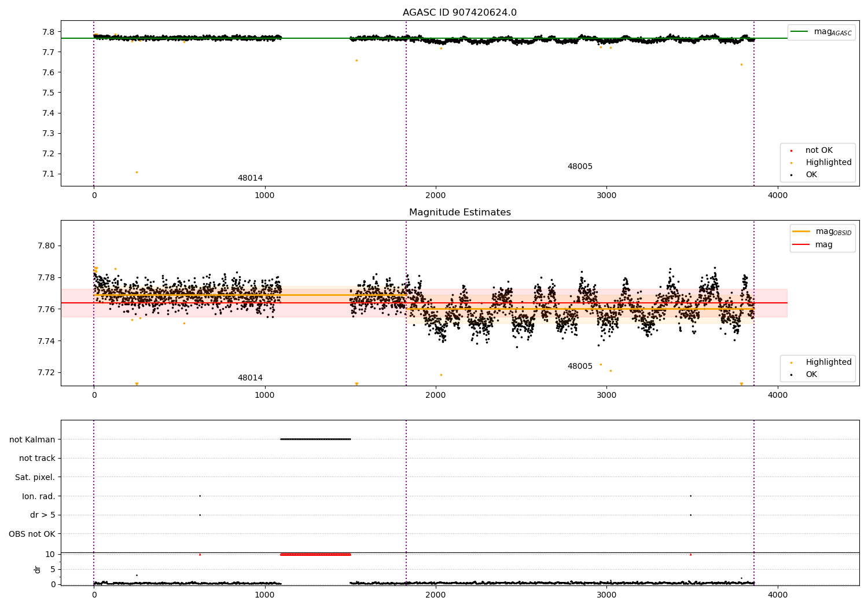
Task: Click the '10' tick on dr axis
Action: (x=50, y=554)
